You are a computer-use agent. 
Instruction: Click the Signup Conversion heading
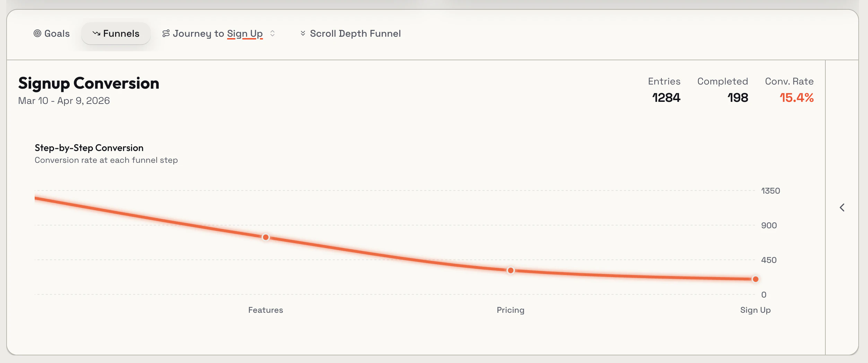pyautogui.click(x=89, y=83)
